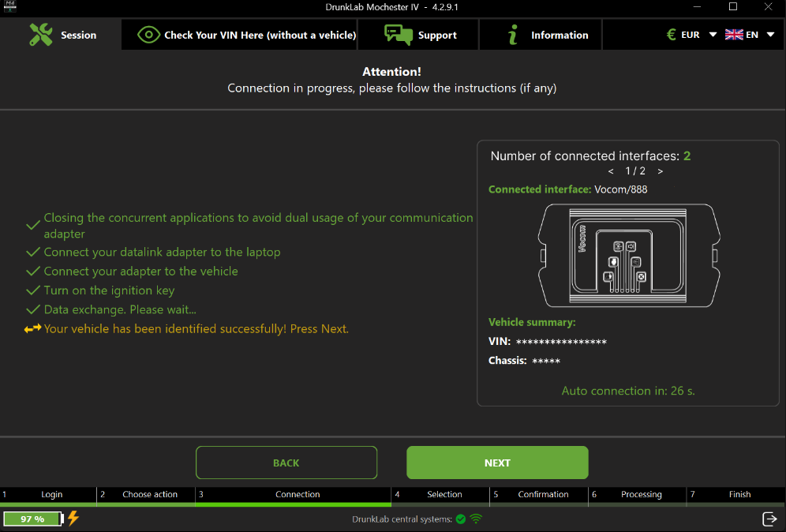The image size is (786, 532).
Task: Click the VIN check eye icon
Action: [x=148, y=35]
